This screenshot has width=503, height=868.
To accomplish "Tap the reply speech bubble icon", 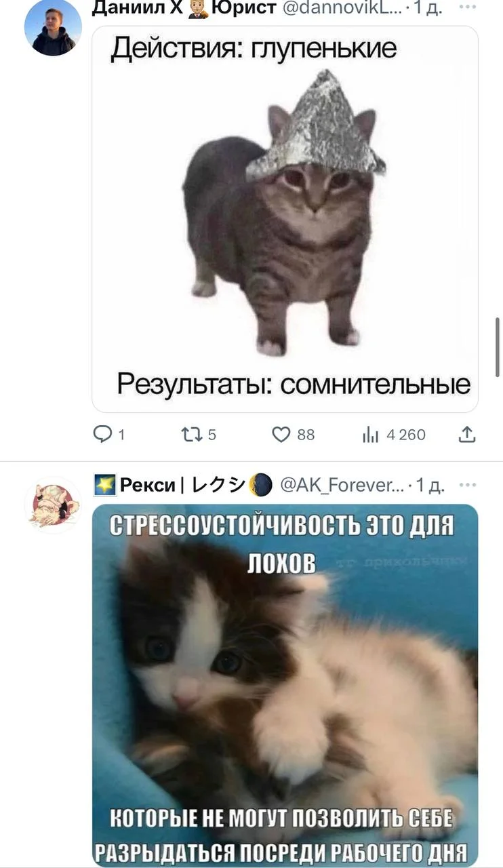I will (x=102, y=434).
